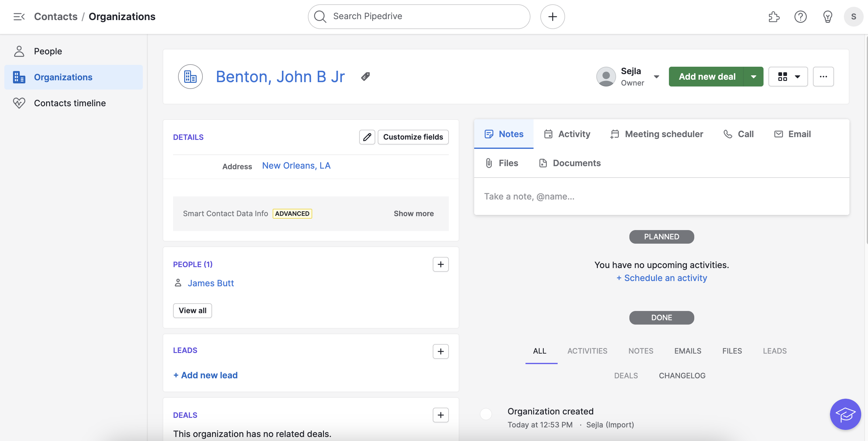Filter history by ACTIVITIES
The image size is (868, 441).
[x=587, y=351]
